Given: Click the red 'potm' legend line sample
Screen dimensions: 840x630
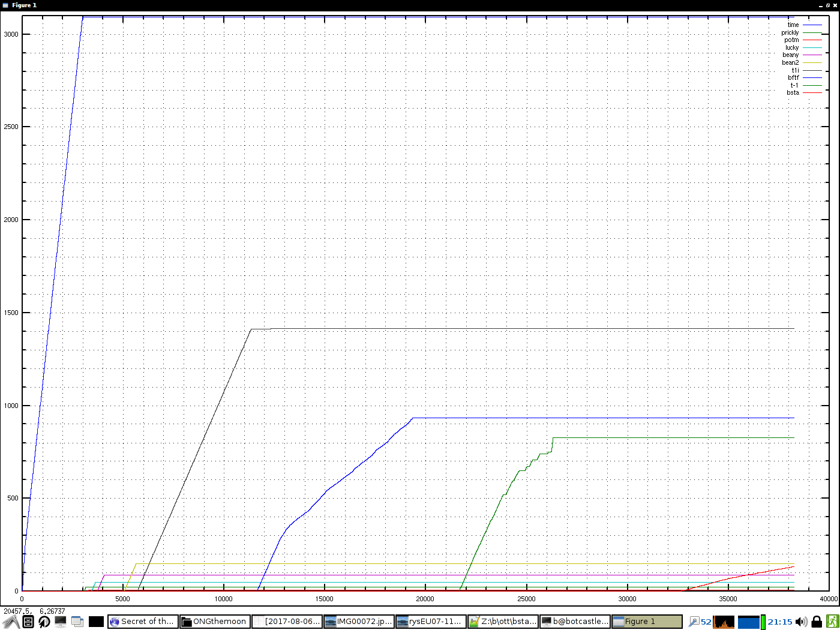Looking at the screenshot, I should pyautogui.click(x=812, y=40).
